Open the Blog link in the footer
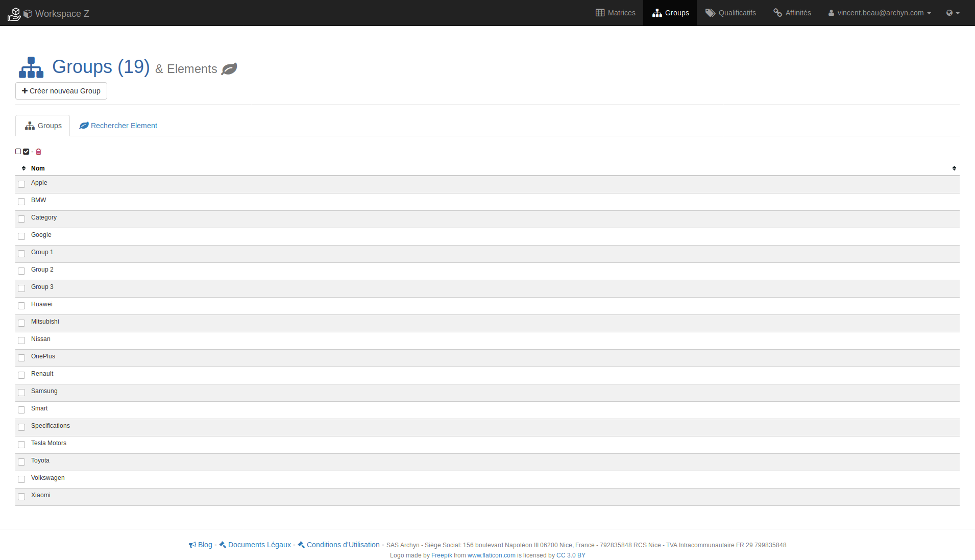This screenshot has height=560, width=975. click(x=201, y=545)
